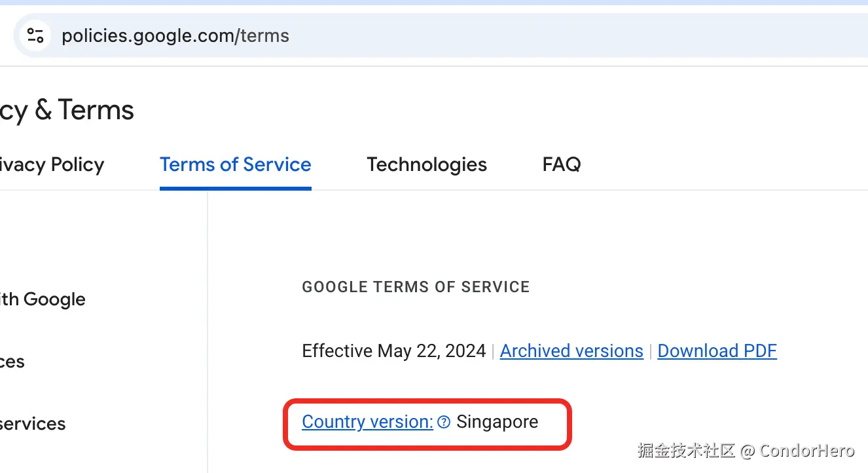868x473 pixels.
Task: Click the Effective May 22, 2024 date text
Action: (393, 351)
